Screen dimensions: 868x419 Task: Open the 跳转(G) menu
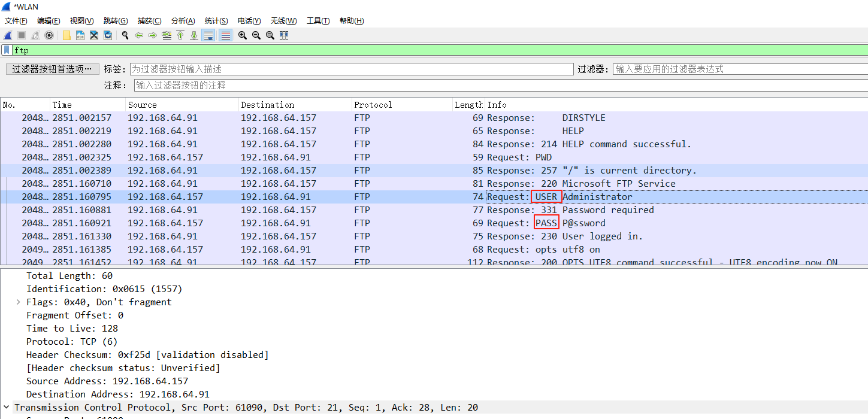click(116, 21)
